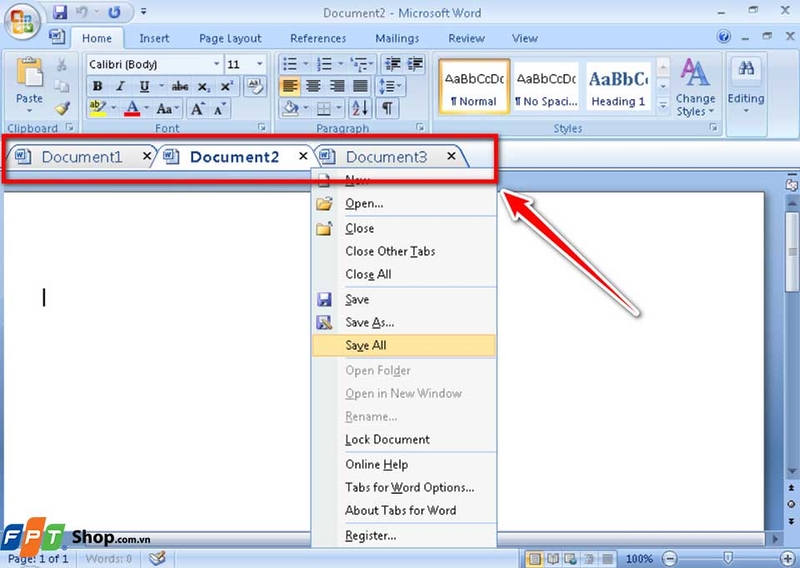Open the Review ribbon tab

466,38
